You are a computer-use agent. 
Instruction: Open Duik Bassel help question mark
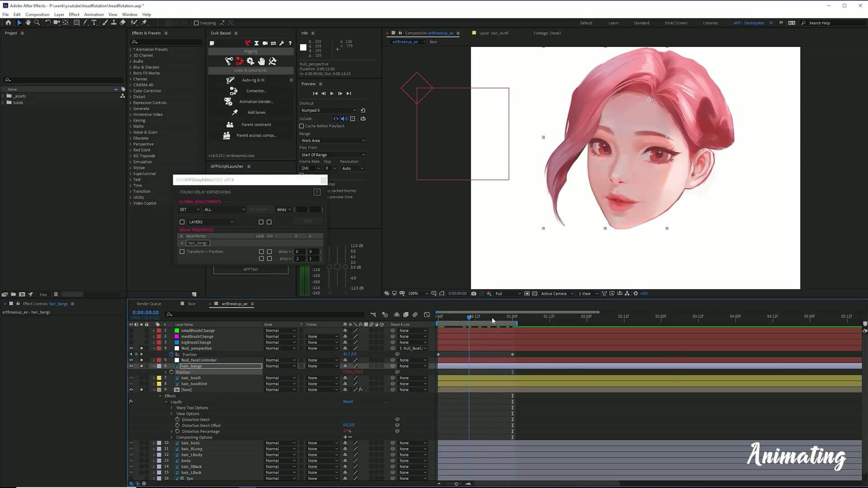(290, 43)
